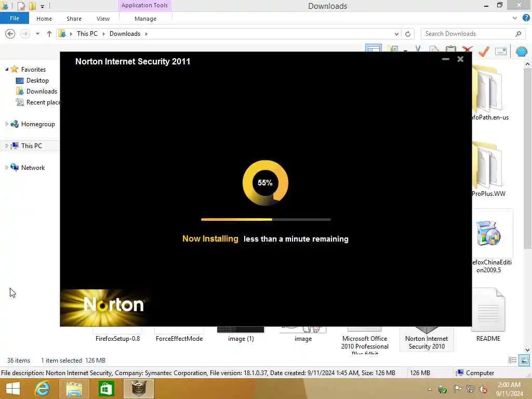Open the File menu tab
Image resolution: width=532 pixels, height=399 pixels.
click(x=14, y=18)
